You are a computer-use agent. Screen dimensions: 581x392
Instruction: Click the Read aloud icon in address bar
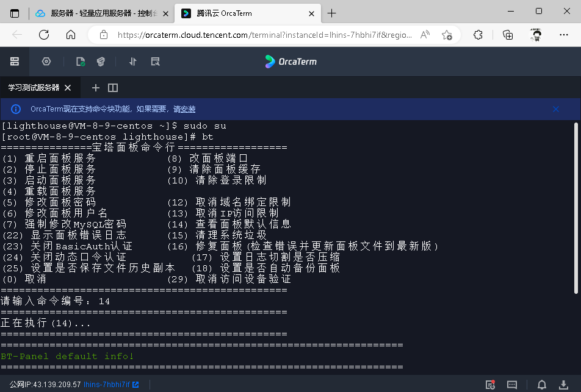pos(425,35)
